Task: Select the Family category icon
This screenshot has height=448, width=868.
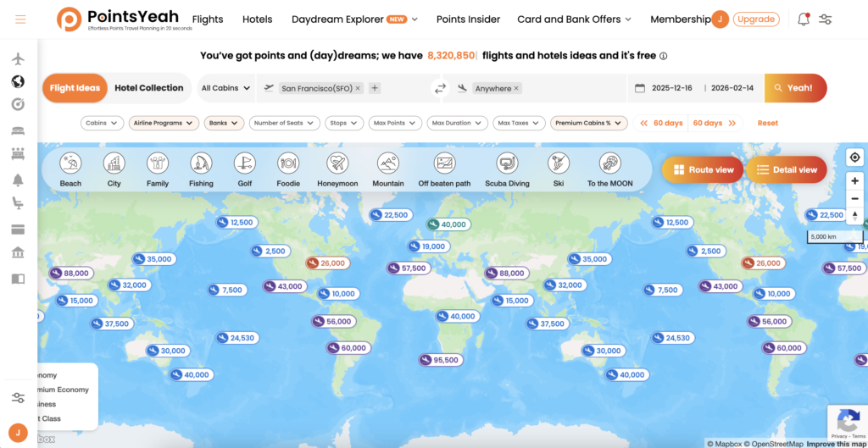Action: click(157, 163)
